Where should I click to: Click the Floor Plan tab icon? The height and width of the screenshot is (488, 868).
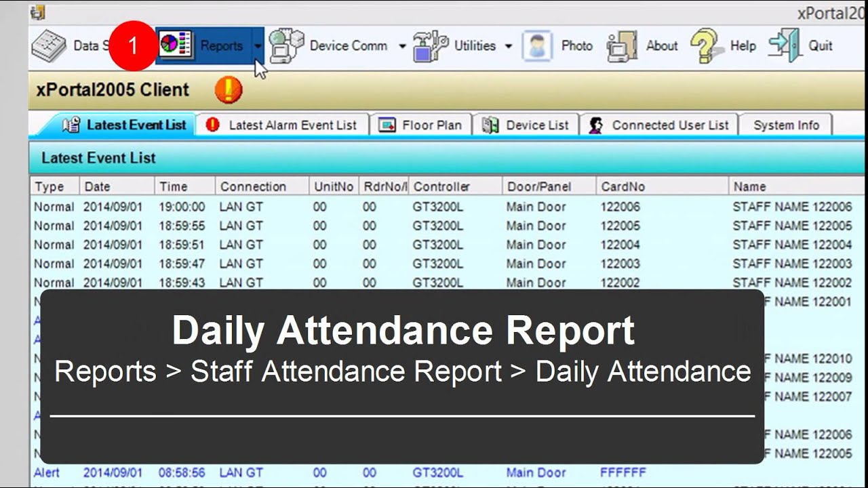(387, 125)
